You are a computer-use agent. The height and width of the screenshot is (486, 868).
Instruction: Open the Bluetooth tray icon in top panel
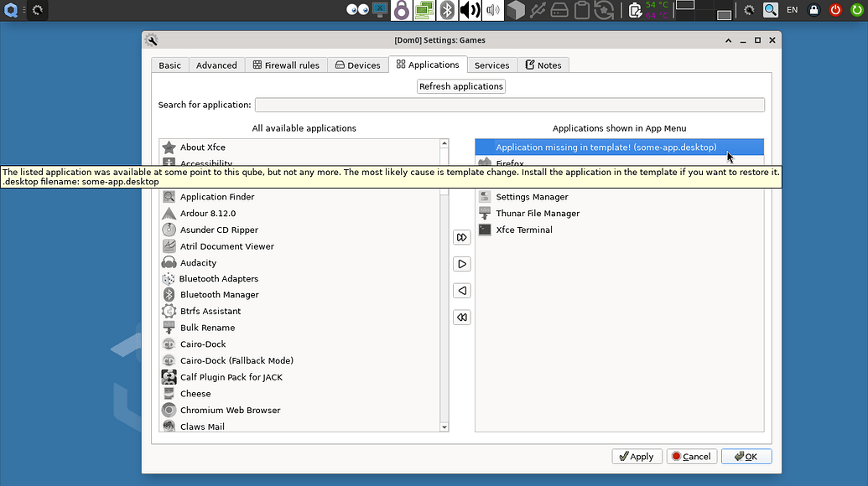point(448,10)
